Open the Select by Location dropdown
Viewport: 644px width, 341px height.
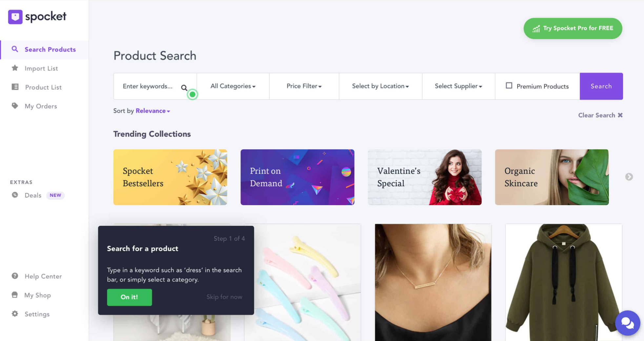[380, 86]
